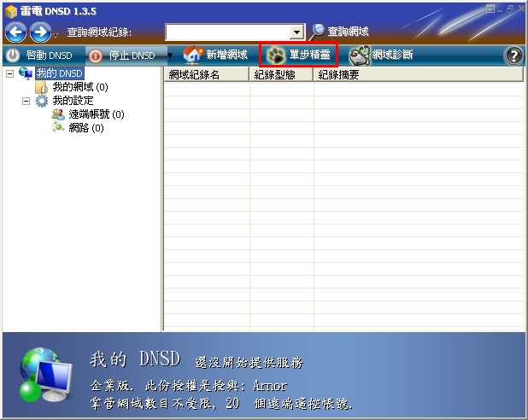Start service via 啓動 DNSD label
528x420 pixels.
pos(50,55)
